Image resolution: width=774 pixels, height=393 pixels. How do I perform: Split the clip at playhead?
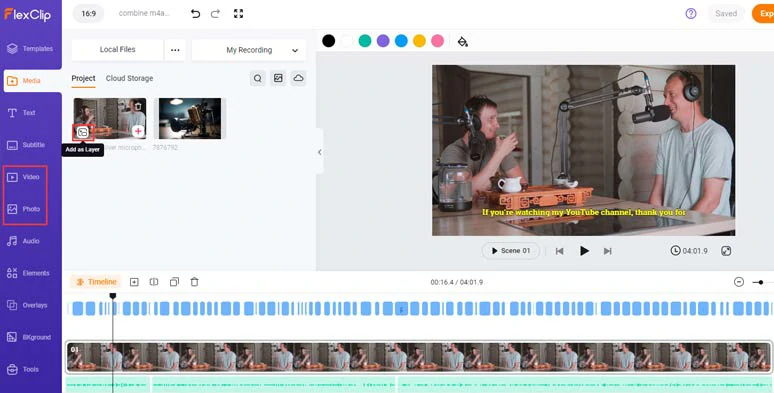tap(154, 282)
